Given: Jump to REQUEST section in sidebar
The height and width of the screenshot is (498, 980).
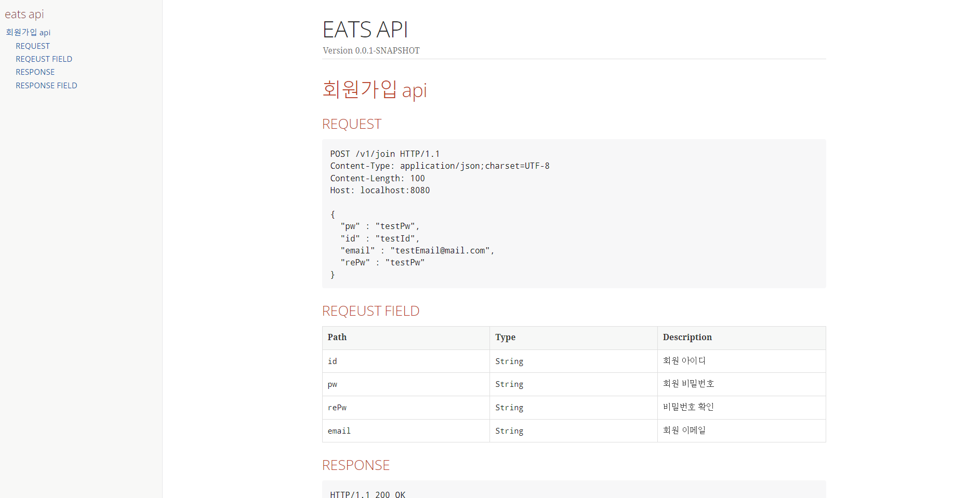Looking at the screenshot, I should coord(33,46).
